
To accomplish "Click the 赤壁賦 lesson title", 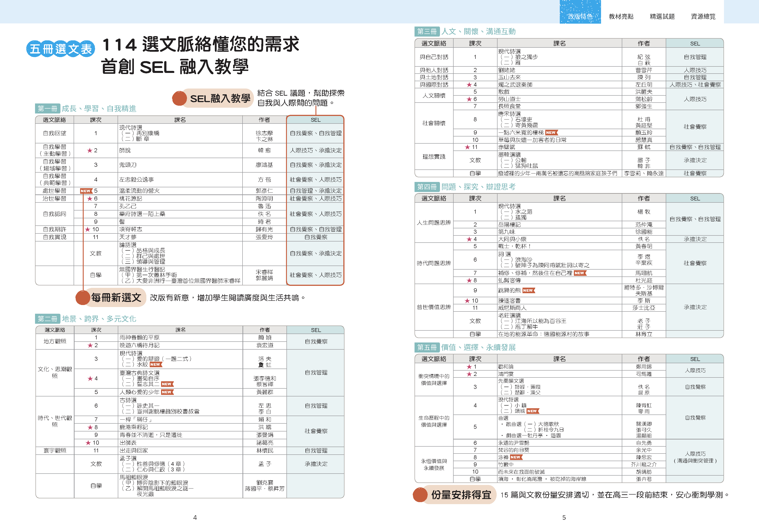I will (x=506, y=147).
